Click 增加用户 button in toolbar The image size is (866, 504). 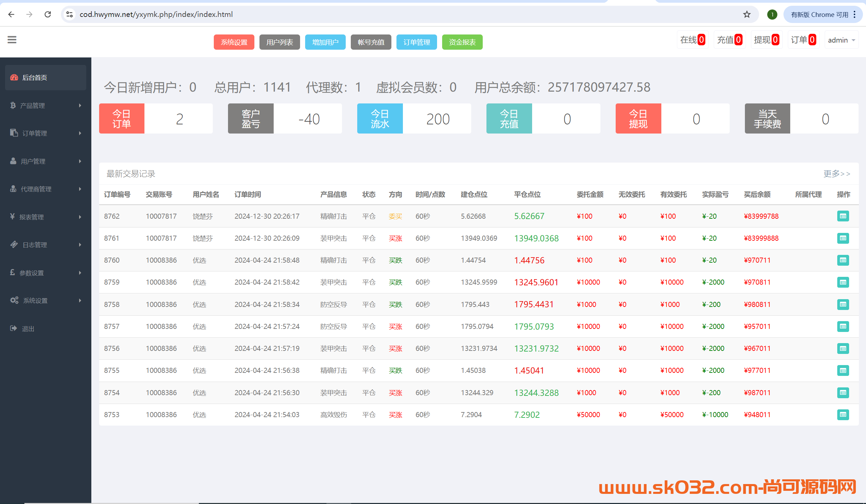325,41
